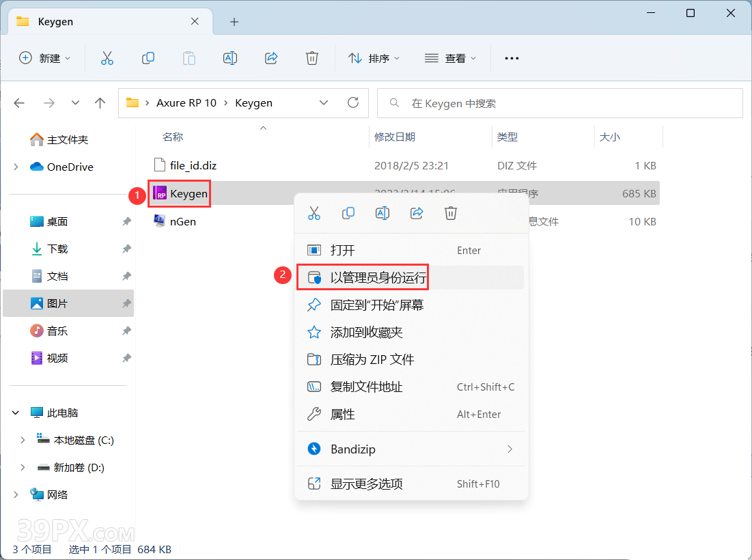752x560 pixels.
Task: Choose 打开 from the context menu
Action: pos(410,250)
